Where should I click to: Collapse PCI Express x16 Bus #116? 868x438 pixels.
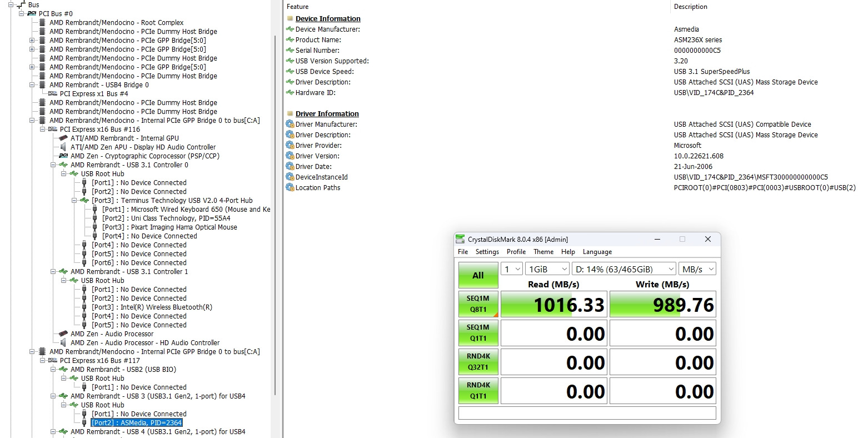42,129
